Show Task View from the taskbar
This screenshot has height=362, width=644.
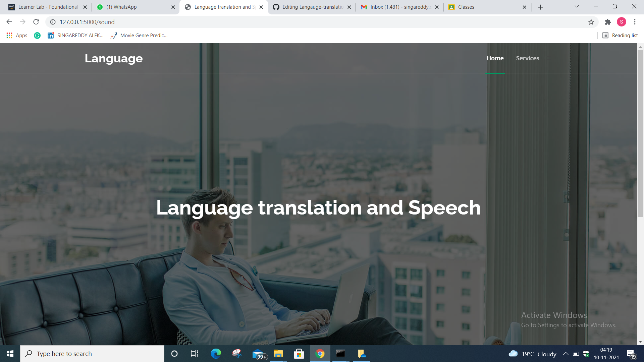click(x=194, y=353)
